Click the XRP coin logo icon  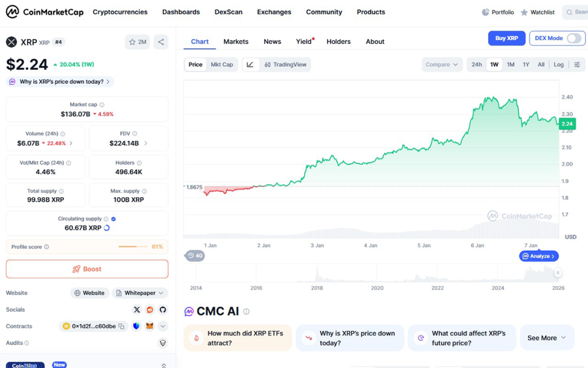pos(11,42)
